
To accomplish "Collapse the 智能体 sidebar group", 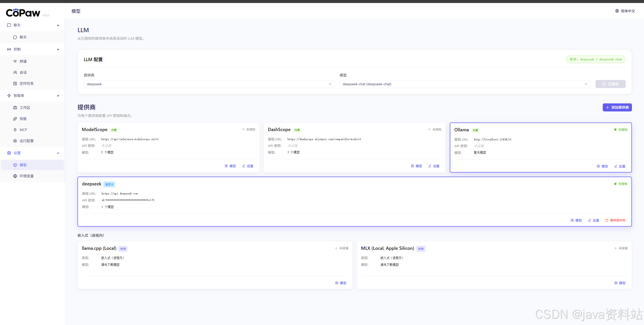I will (58, 96).
